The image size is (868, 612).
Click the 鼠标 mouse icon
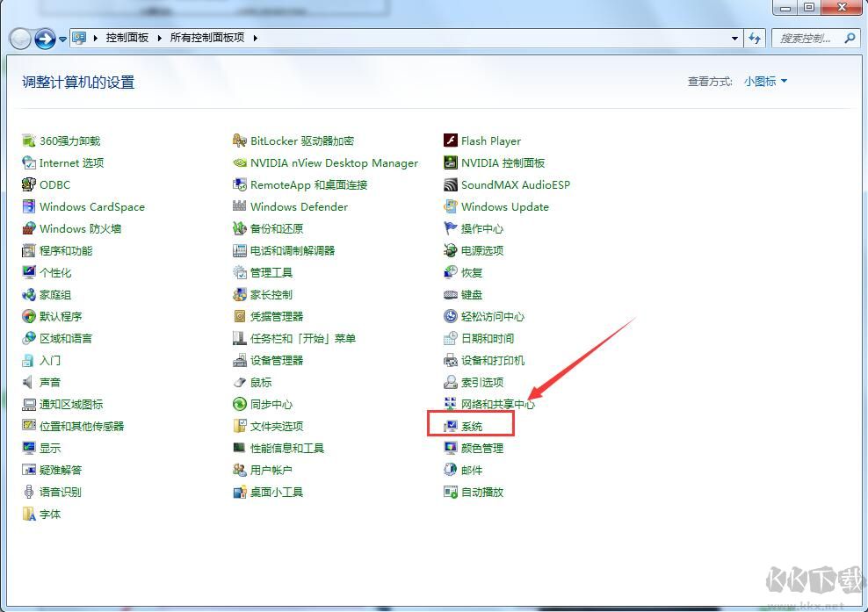click(x=240, y=382)
